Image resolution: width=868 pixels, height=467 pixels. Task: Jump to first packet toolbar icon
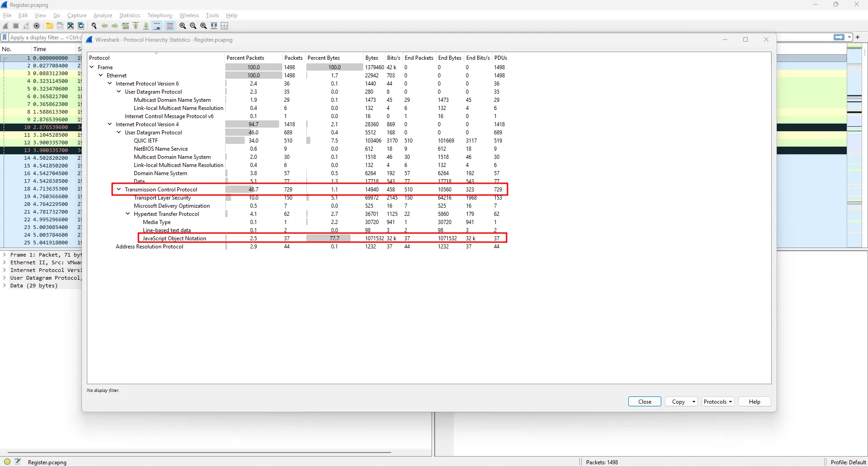click(136, 26)
